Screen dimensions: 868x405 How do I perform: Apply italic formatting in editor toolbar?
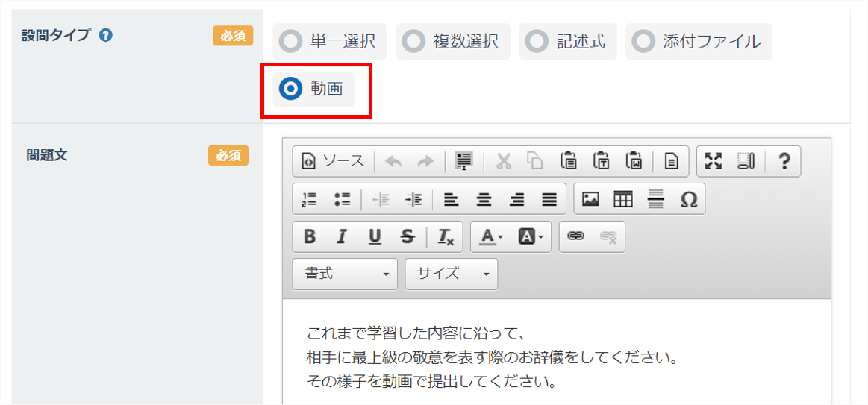tap(342, 236)
